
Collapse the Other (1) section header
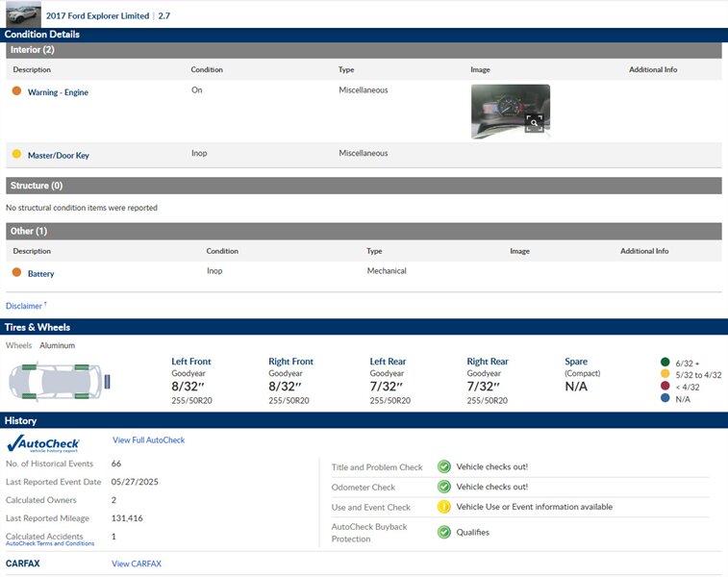(364, 231)
